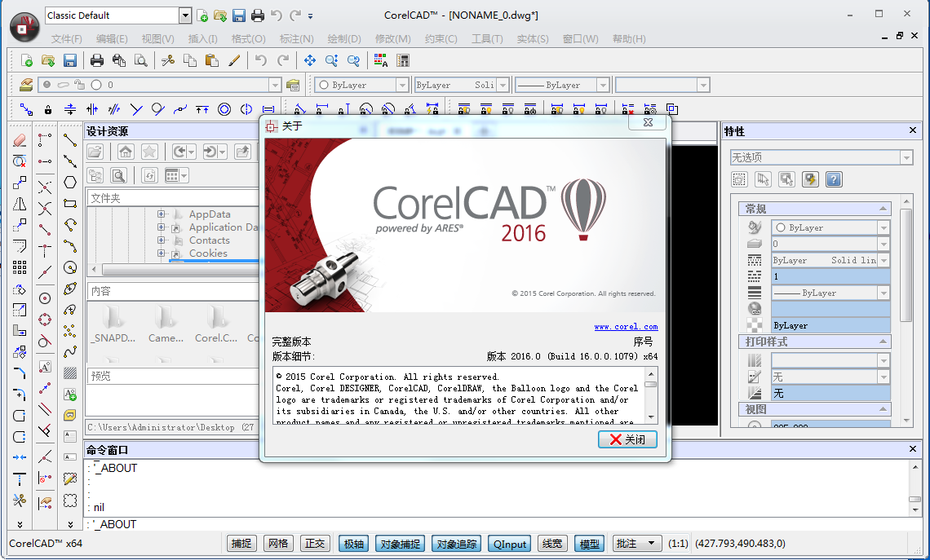Click the 关闭 button in About dialog
Viewport: 930px width, 560px height.
pos(627,439)
